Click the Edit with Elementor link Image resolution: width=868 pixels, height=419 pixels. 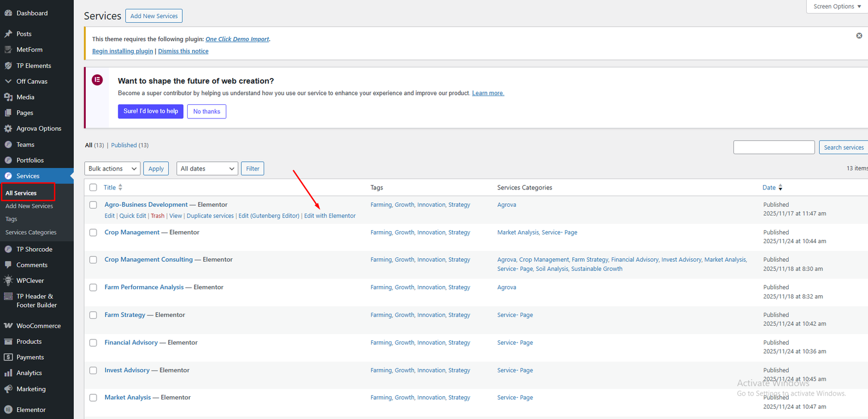(x=330, y=216)
